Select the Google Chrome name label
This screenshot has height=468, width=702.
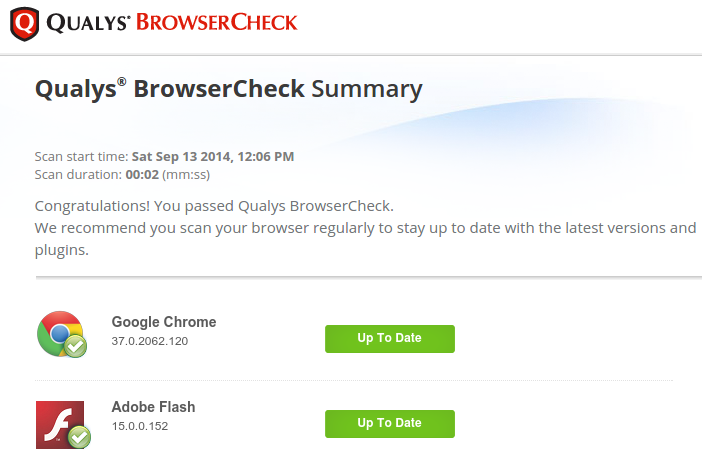point(164,322)
